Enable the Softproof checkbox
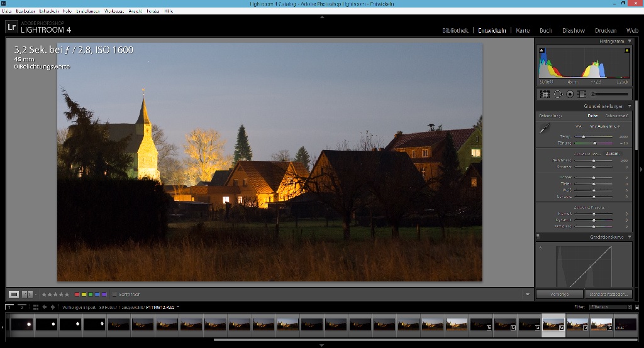 (114, 295)
